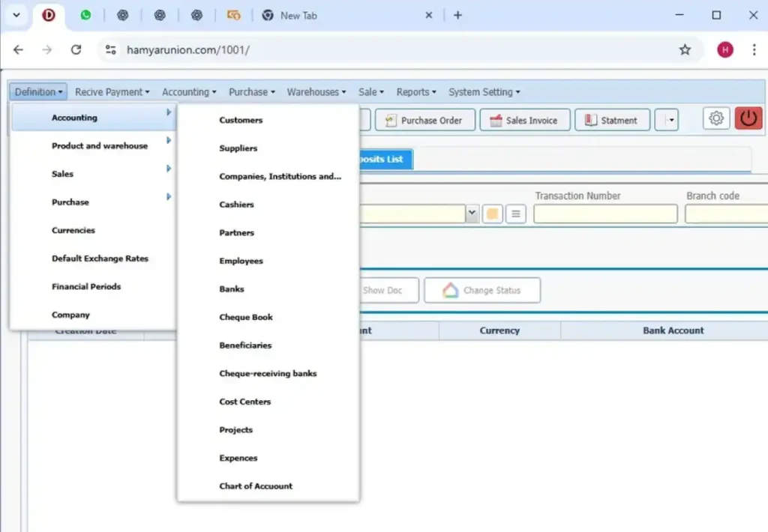The width and height of the screenshot is (768, 532).
Task: Open the Chrome three-dot menu
Action: [x=754, y=49]
